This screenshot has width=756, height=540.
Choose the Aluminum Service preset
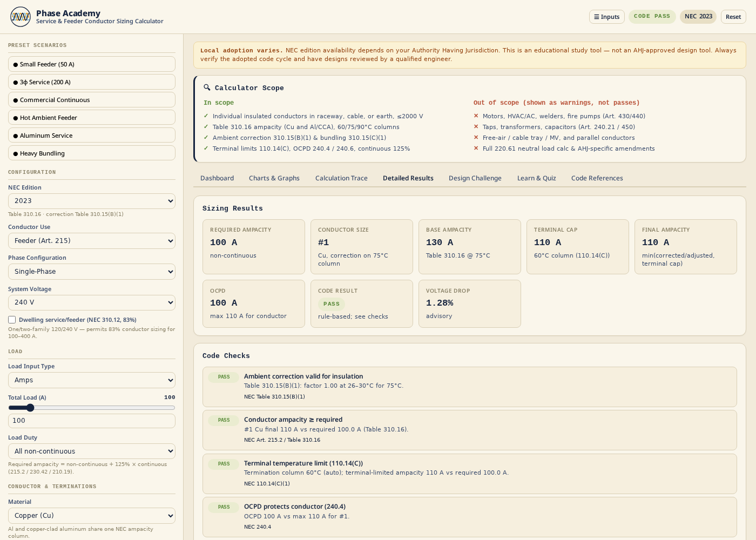(92, 135)
